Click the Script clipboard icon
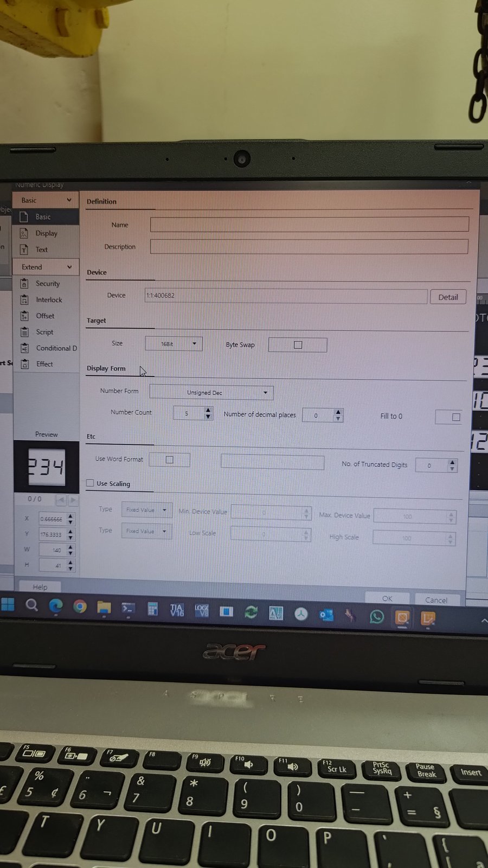This screenshot has width=488, height=868. pyautogui.click(x=24, y=332)
